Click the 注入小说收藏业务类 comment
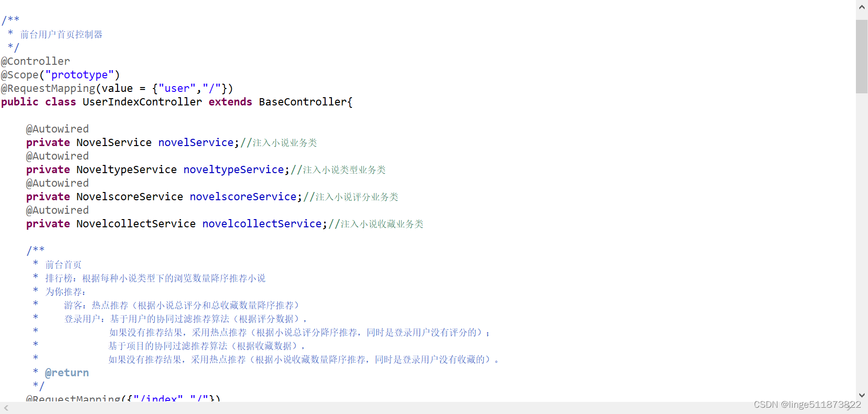This screenshot has height=414, width=868. coord(382,224)
